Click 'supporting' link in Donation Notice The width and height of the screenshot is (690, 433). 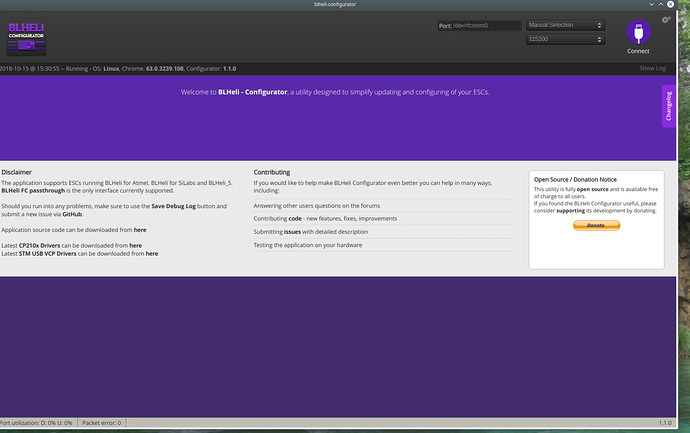pyautogui.click(x=570, y=211)
